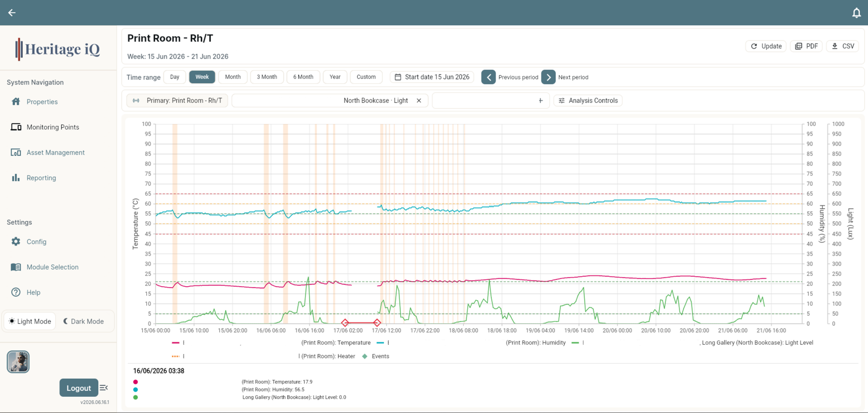
Task: Open the Reporting section
Action: point(41,178)
